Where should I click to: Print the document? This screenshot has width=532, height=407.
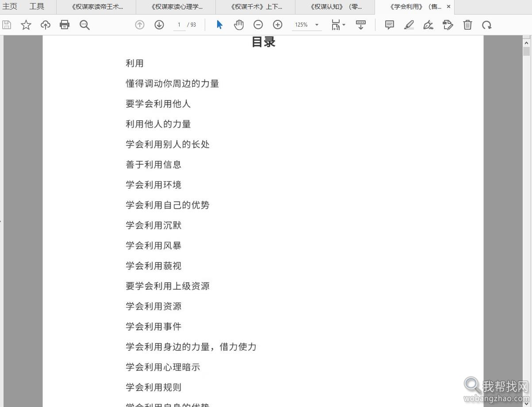click(x=65, y=25)
